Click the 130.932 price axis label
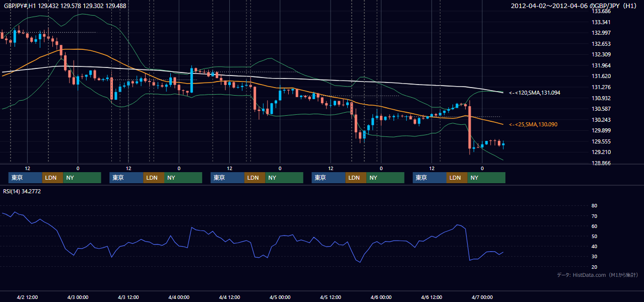The height and width of the screenshot is (302, 644). click(x=602, y=98)
